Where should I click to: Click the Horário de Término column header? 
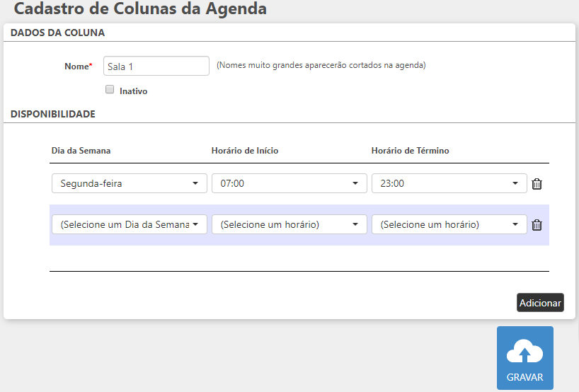(410, 151)
